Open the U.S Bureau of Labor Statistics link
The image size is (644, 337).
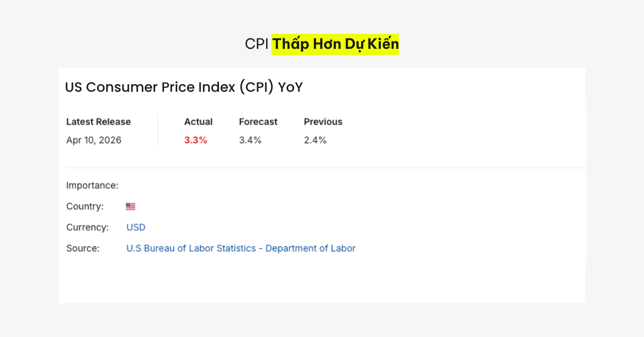pos(241,248)
